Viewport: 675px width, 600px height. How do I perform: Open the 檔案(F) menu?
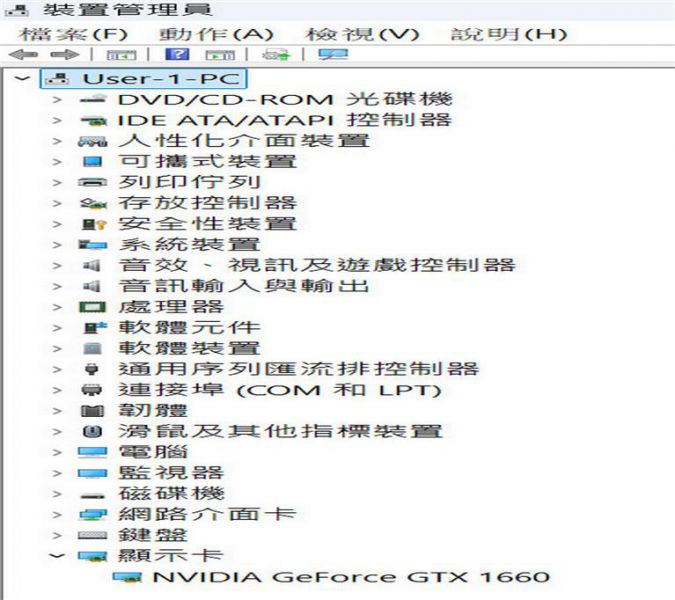[x=70, y=33]
